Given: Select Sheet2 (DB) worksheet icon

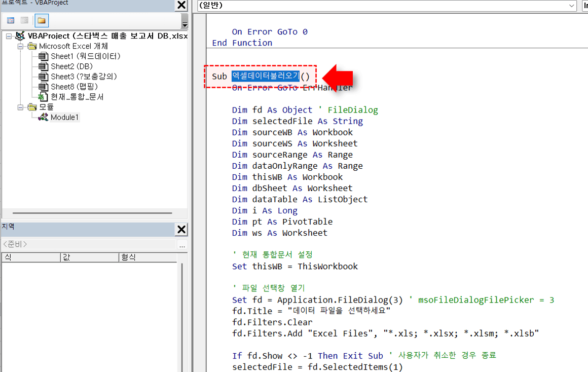Looking at the screenshot, I should 44,66.
